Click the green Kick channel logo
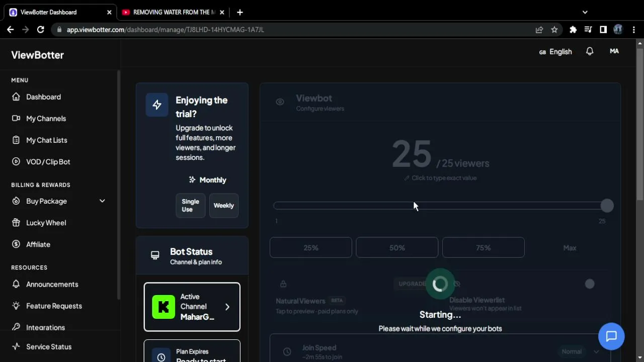644x362 pixels. tap(164, 307)
